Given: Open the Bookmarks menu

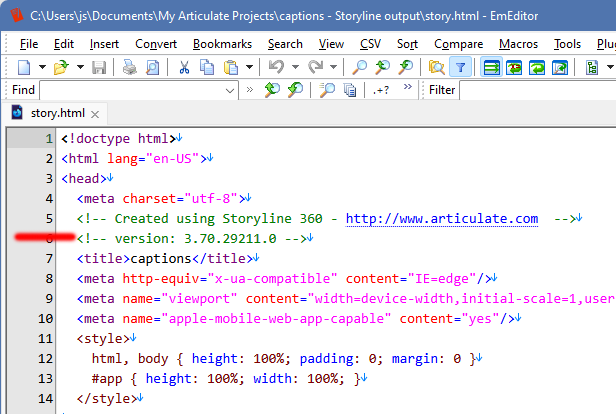Looking at the screenshot, I should [223, 44].
